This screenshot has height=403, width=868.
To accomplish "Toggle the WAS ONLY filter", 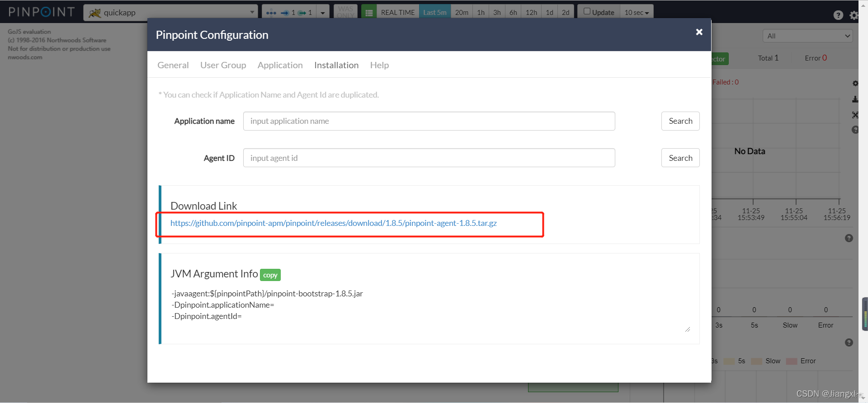I will click(x=345, y=12).
